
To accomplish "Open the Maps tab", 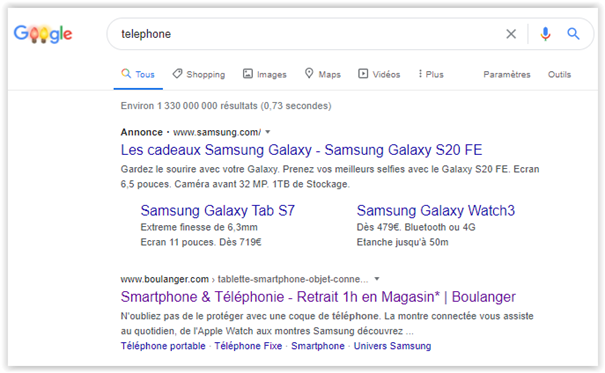I will point(323,74).
